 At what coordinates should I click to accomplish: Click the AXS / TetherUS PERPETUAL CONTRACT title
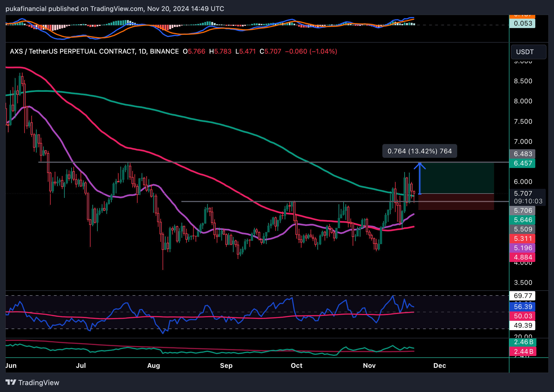click(94, 51)
